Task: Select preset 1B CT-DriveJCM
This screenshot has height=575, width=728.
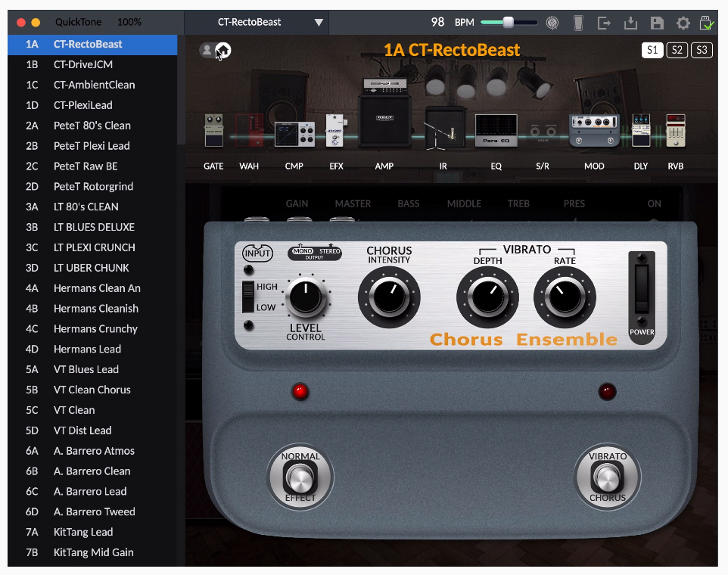Action: coord(92,64)
